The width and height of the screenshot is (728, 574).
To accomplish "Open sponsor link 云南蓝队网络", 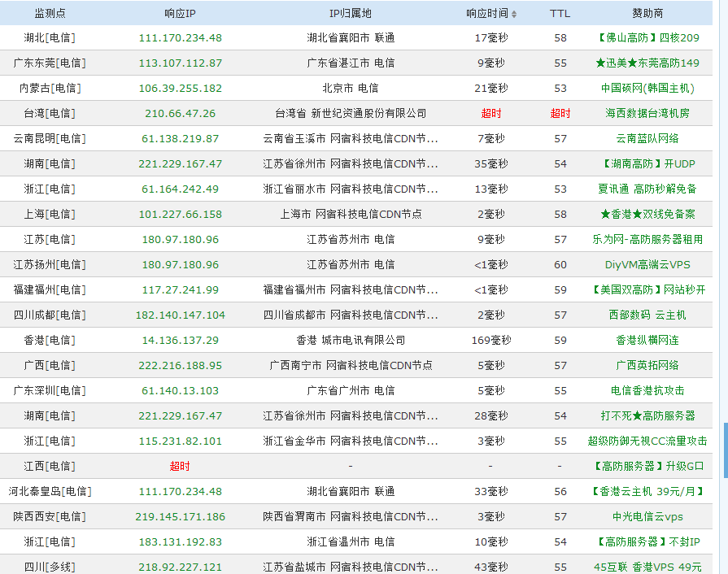I will [647, 138].
